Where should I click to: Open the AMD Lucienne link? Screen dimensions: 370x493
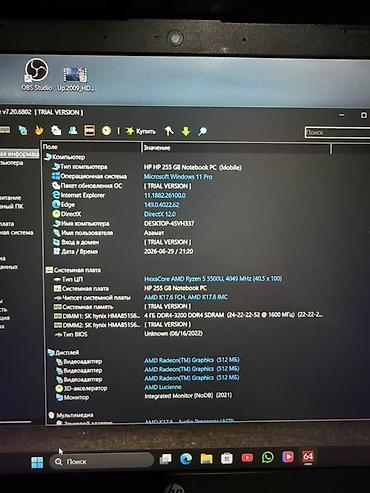point(163,387)
